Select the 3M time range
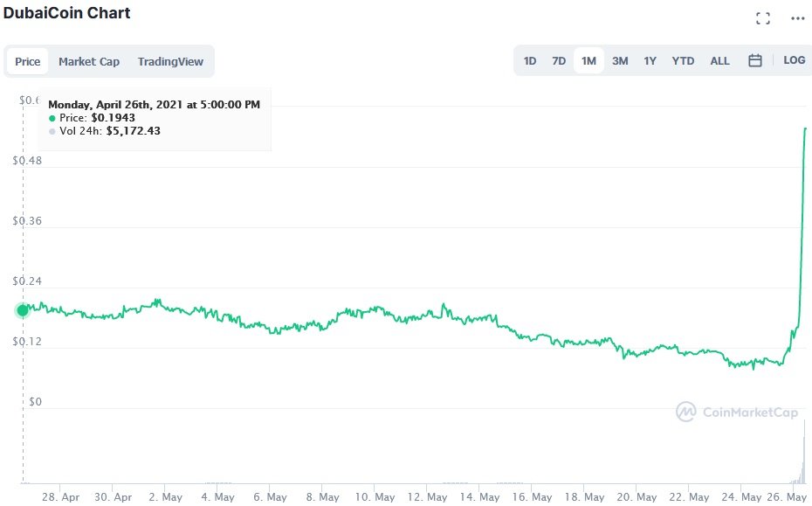This screenshot has height=506, width=812. (x=620, y=60)
